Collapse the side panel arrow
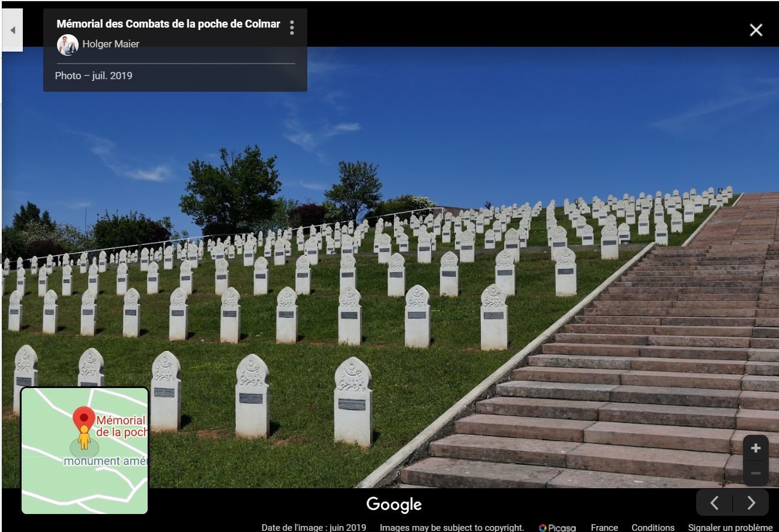The height and width of the screenshot is (532, 779). [x=13, y=30]
